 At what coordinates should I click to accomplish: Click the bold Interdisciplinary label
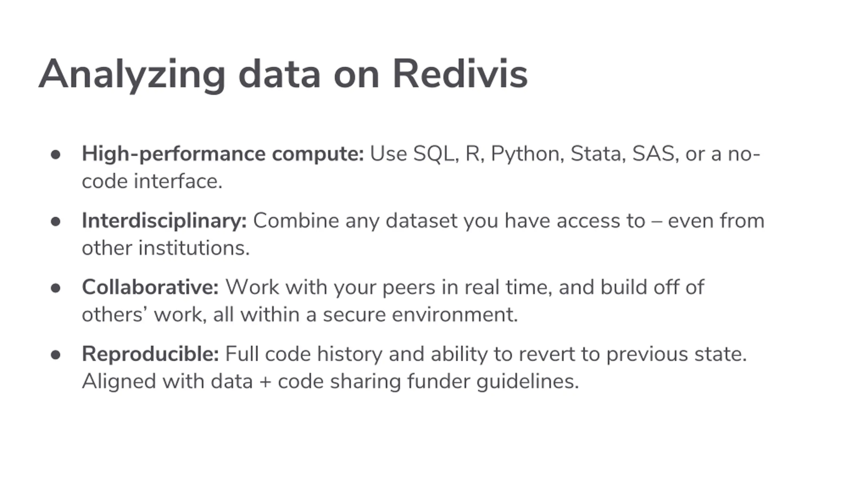click(164, 221)
